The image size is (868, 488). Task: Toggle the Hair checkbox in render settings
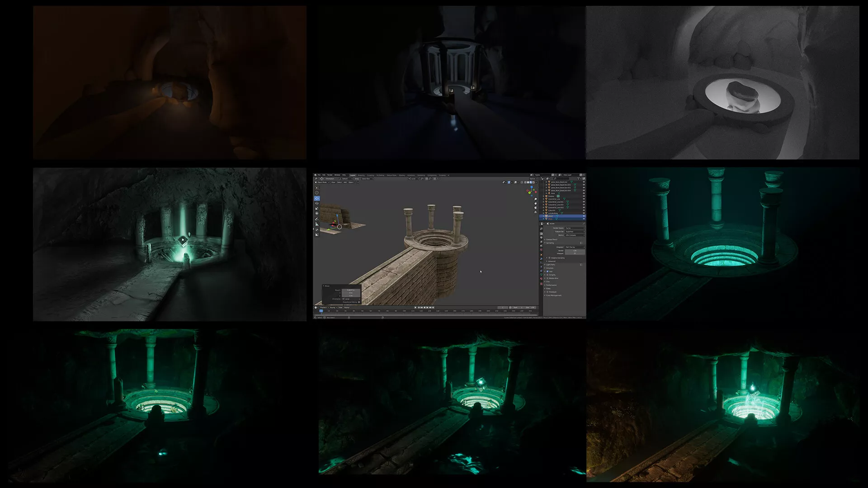coord(547,272)
